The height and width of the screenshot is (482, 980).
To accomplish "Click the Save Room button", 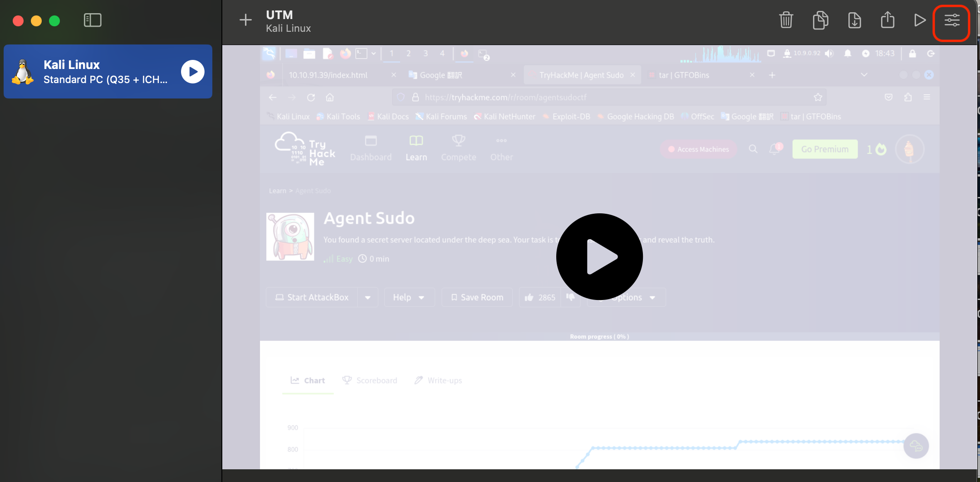I will tap(477, 297).
